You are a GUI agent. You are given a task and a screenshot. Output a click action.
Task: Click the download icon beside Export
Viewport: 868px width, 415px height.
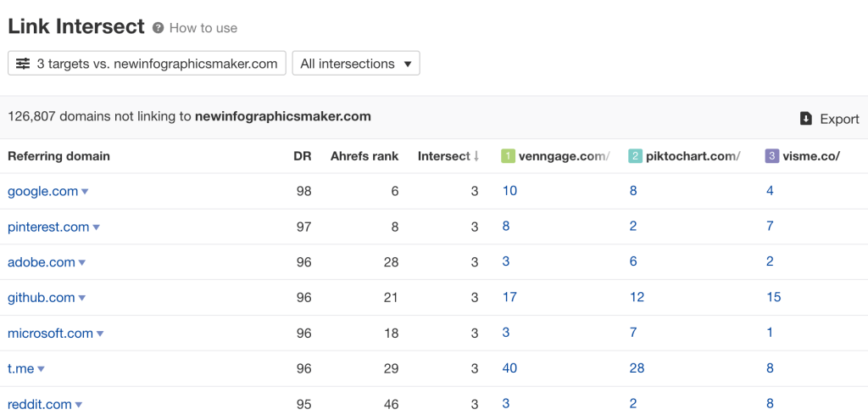pos(806,119)
